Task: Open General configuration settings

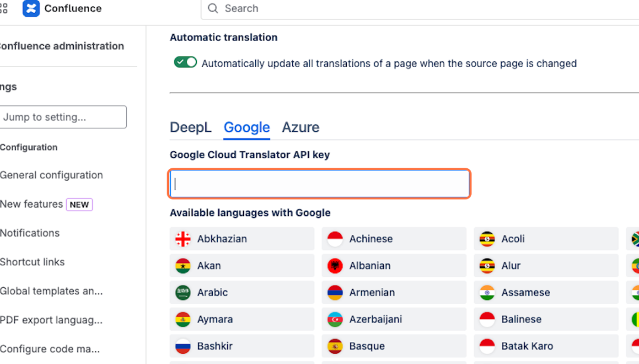Action: point(51,175)
